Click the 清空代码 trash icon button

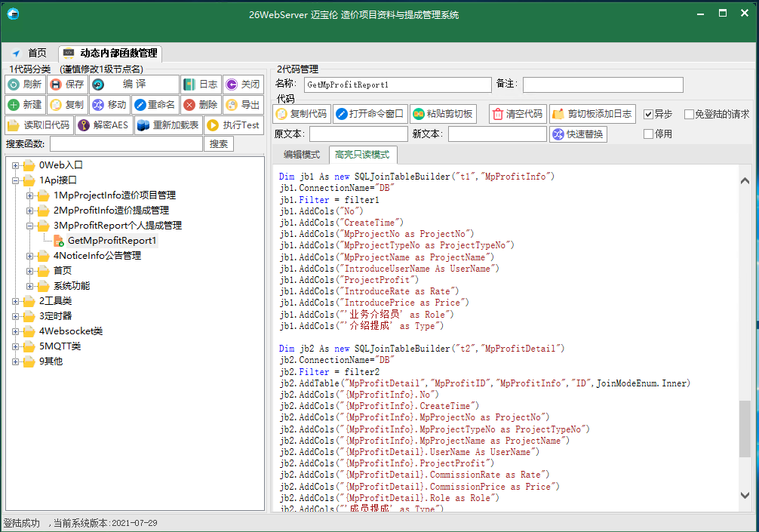pos(518,114)
